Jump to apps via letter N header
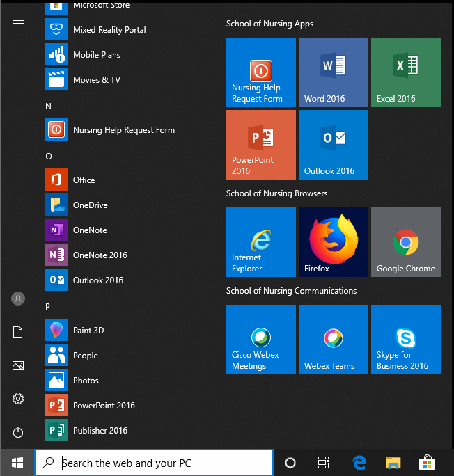This screenshot has width=454, height=476. pos(49,106)
